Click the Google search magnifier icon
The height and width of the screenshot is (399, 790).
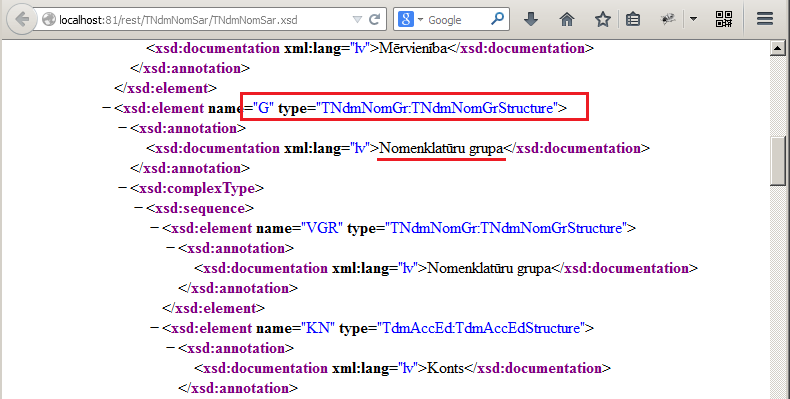pos(497,19)
